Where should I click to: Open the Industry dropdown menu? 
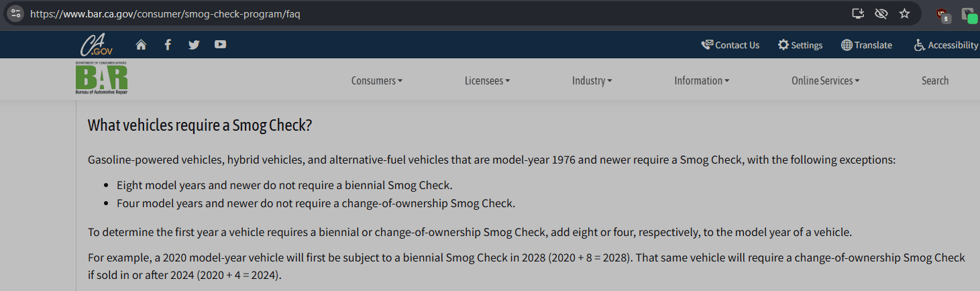(592, 80)
